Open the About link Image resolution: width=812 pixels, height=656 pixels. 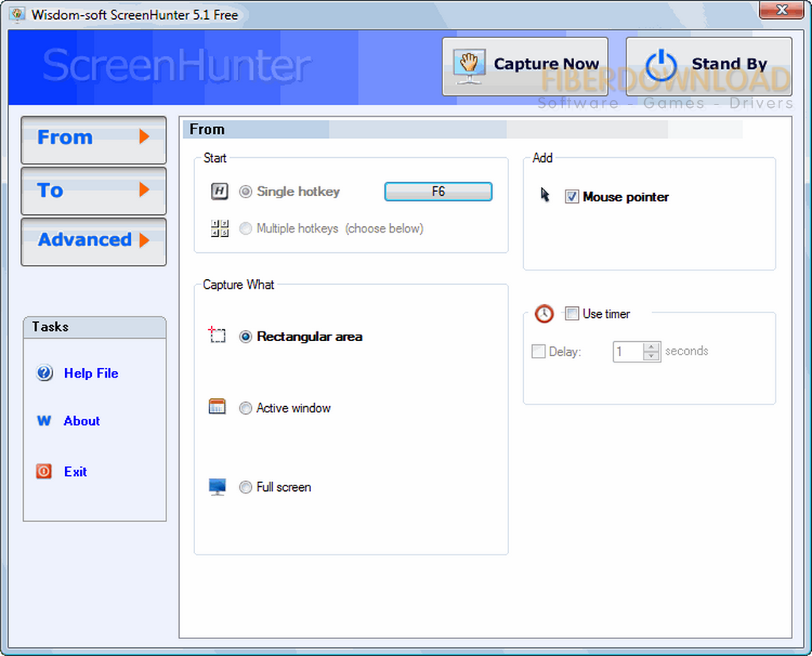pos(82,420)
